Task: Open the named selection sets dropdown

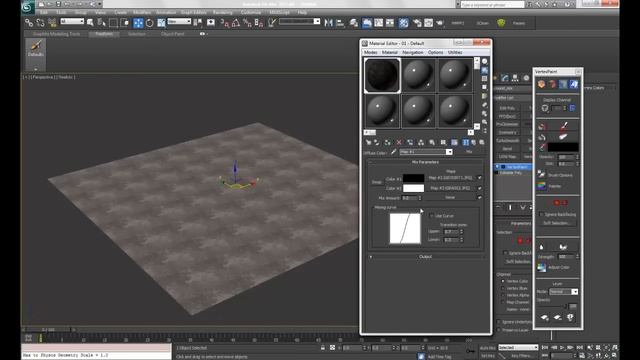Action: (300, 21)
